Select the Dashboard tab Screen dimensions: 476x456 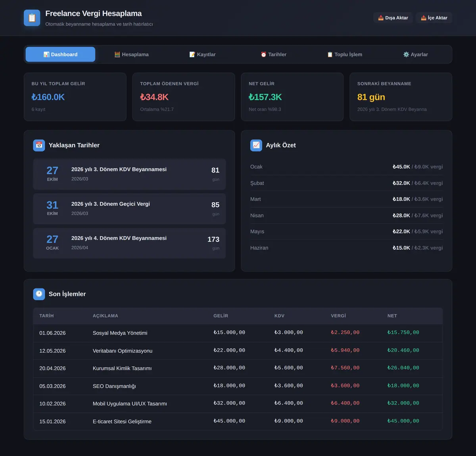(60, 54)
